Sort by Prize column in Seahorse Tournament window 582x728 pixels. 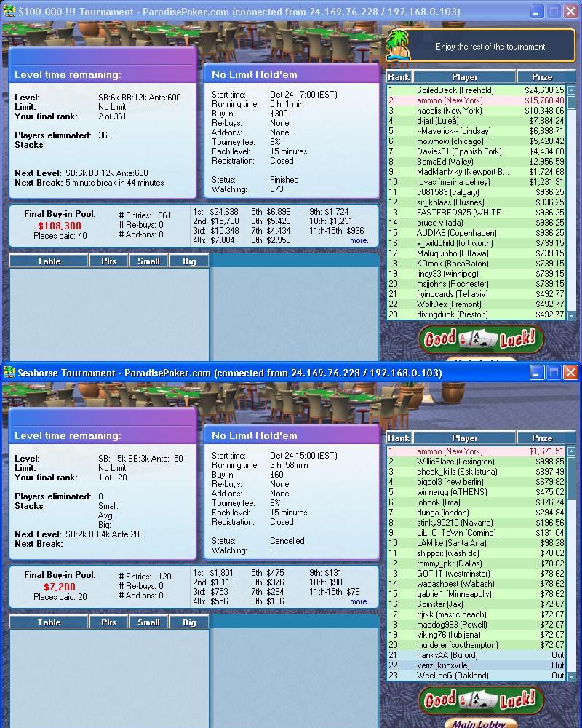coord(541,438)
